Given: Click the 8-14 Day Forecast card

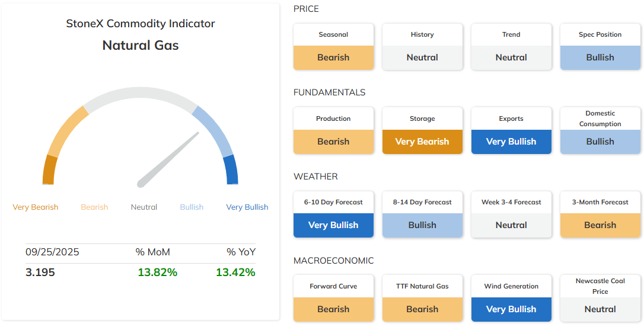Looking at the screenshot, I should pos(422,214).
